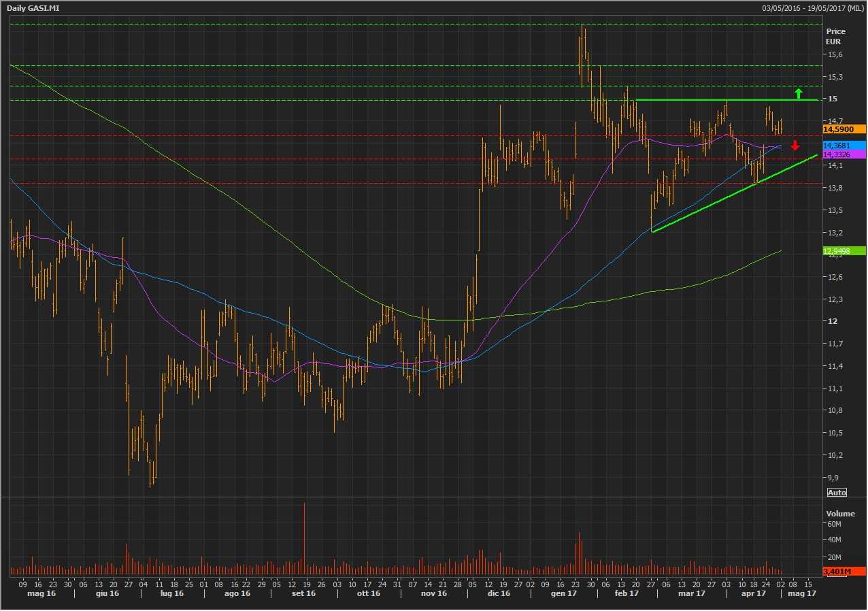Click the Price EUR axis label
The height and width of the screenshot is (611, 868).
click(835, 36)
